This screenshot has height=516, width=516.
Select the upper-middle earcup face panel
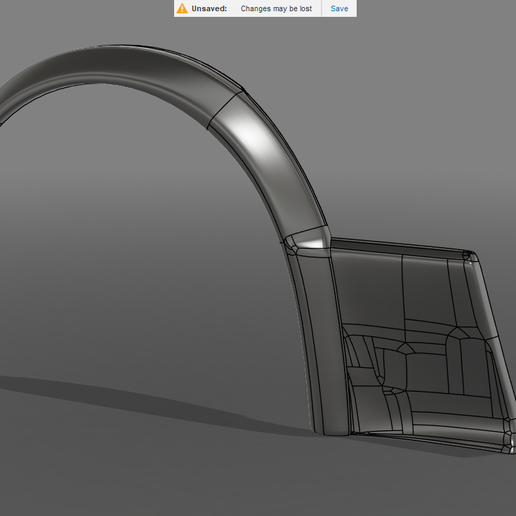[428, 290]
